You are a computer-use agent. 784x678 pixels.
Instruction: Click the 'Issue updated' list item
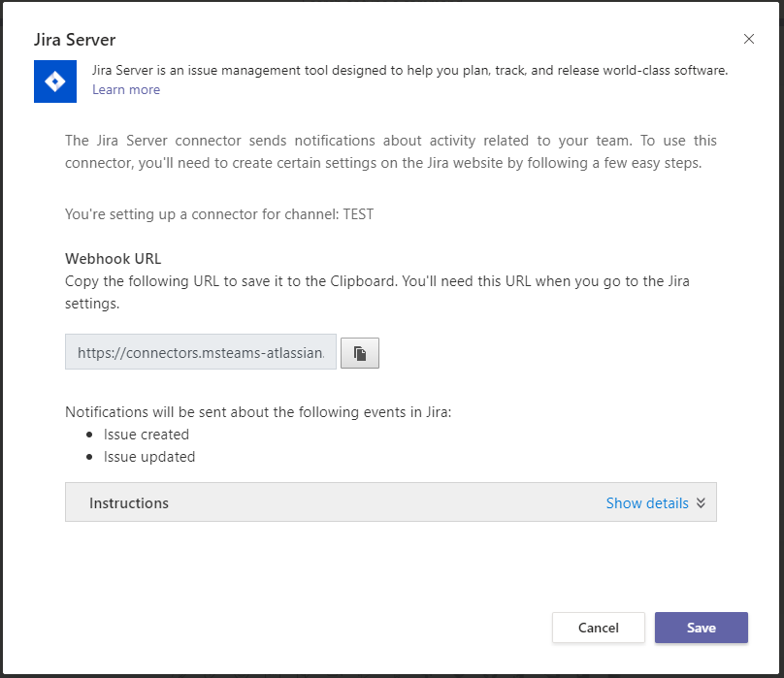point(149,457)
